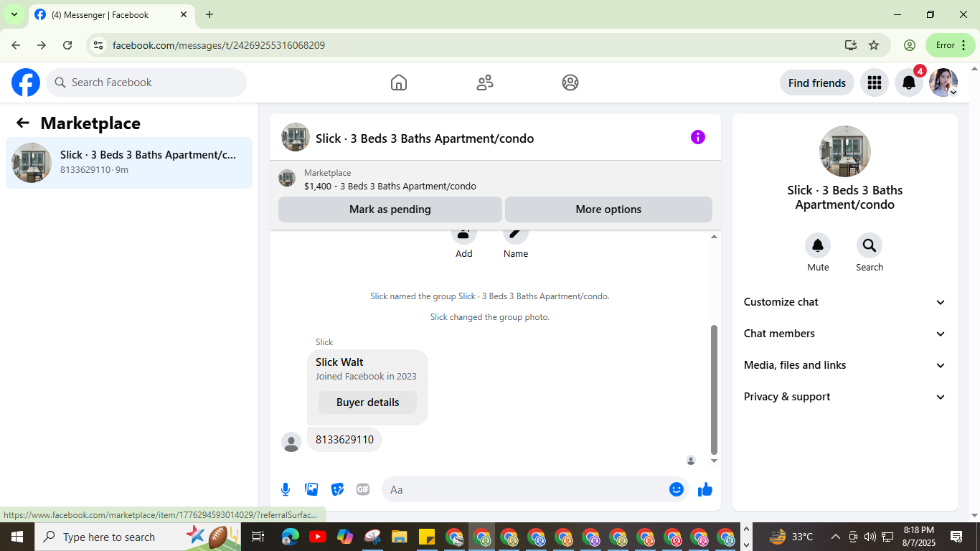Screen dimensions: 980x551
Task: Open Buyer details for Slick Walt
Action: [x=367, y=402]
